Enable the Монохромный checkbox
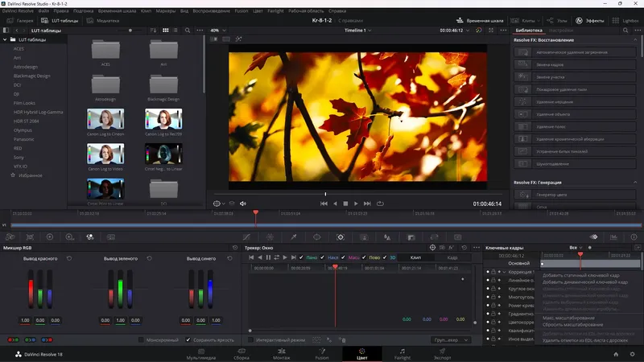The height and width of the screenshot is (362, 644). [141, 340]
